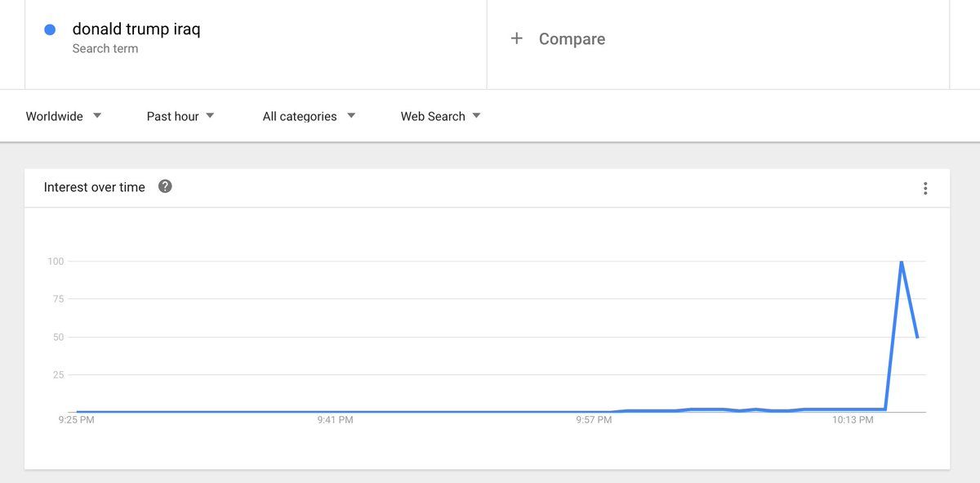The width and height of the screenshot is (980, 483).
Task: Click the plus icon beside Compare
Action: pyautogui.click(x=516, y=38)
